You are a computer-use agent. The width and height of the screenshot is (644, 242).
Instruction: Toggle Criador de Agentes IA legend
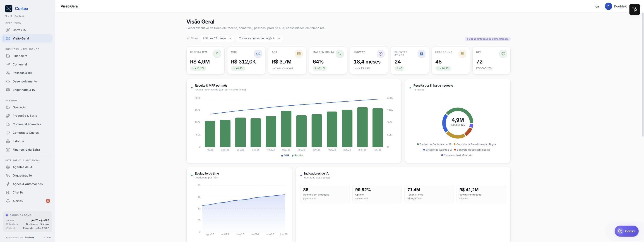tap(437, 150)
